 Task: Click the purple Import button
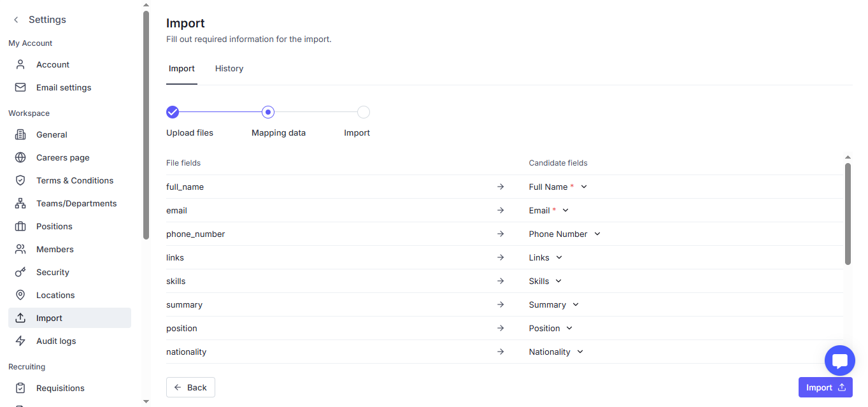point(825,387)
